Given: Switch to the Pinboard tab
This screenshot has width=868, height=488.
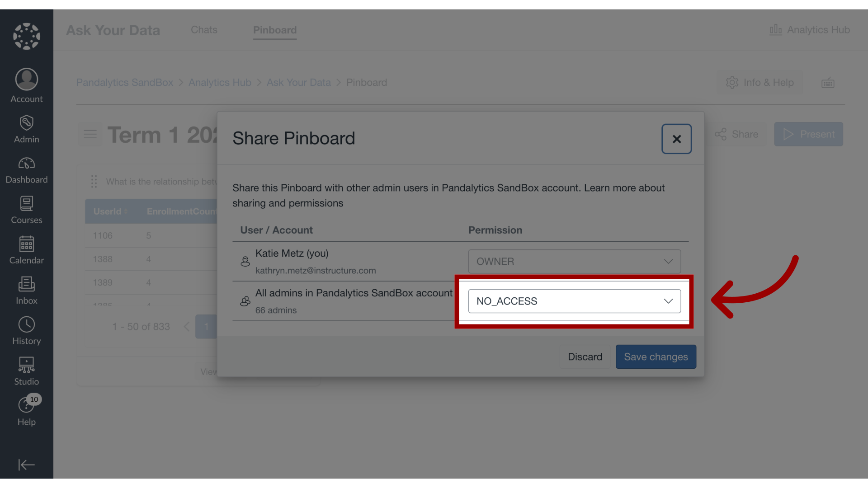Looking at the screenshot, I should pos(274,29).
